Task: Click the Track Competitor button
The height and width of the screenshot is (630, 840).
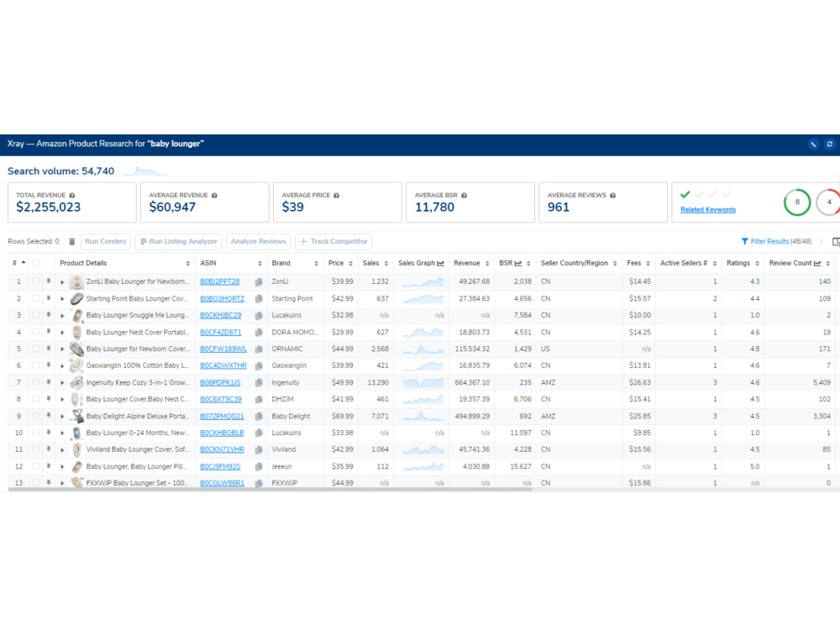Action: point(333,242)
